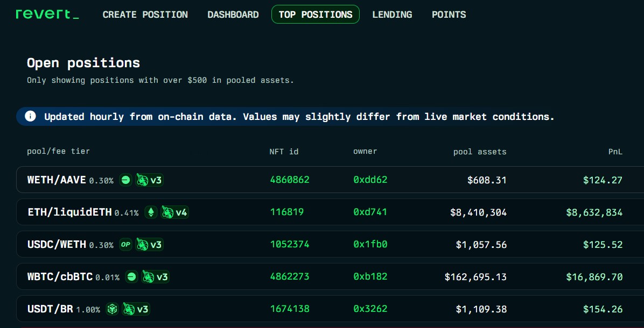Select the Top Positions tab

coord(316,15)
